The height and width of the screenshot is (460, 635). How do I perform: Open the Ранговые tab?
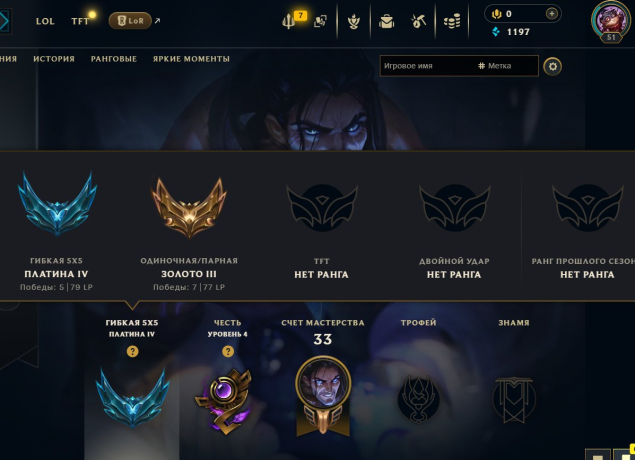point(114,59)
